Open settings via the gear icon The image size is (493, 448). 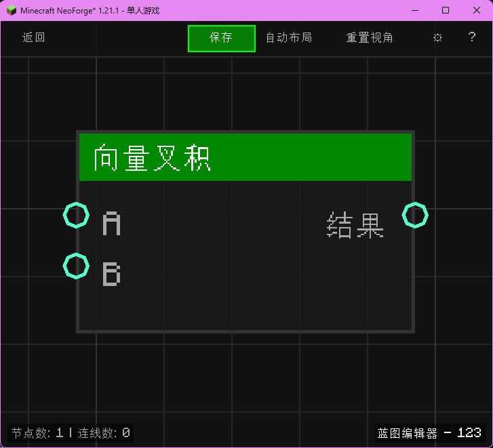tap(437, 38)
